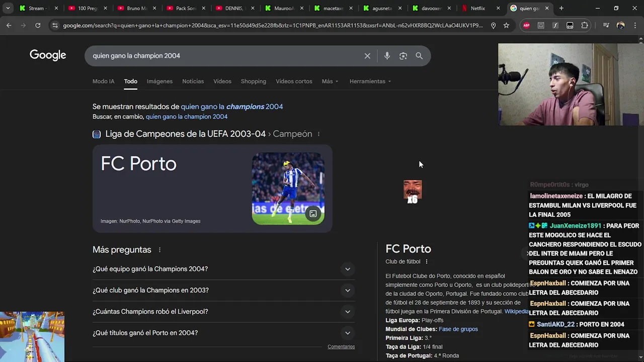This screenshot has height=362, width=644.
Task: Open a new browser tab
Action: click(561, 8)
